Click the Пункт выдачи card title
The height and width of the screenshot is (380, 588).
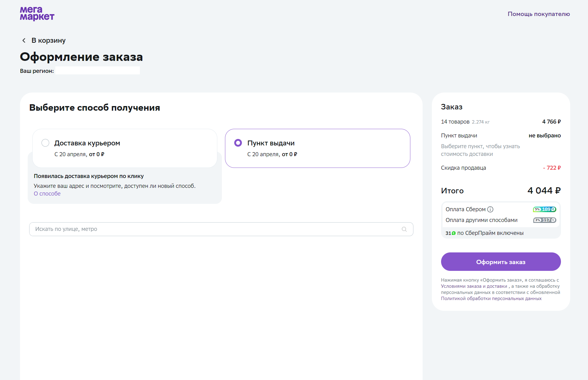pos(271,143)
